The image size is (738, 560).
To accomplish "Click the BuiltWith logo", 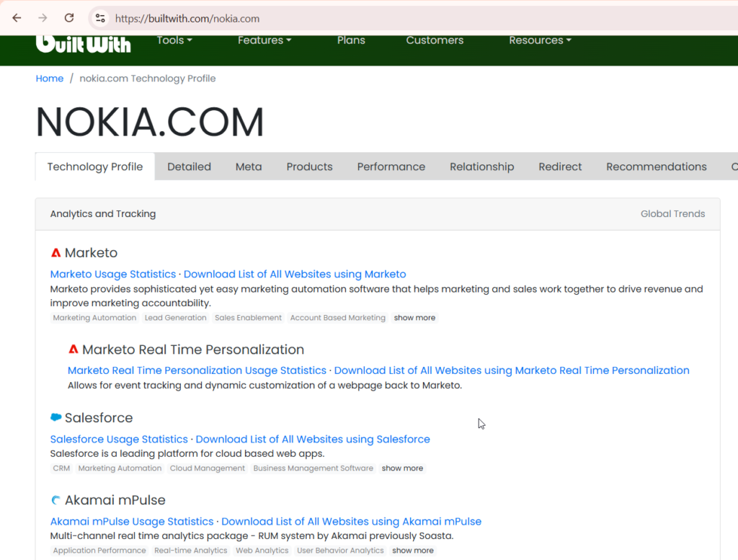I will [84, 44].
